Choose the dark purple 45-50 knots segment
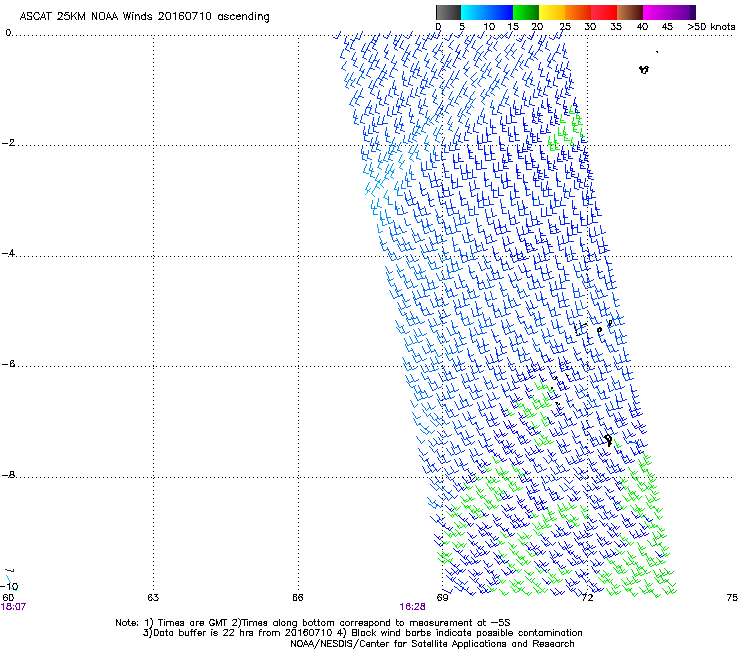This screenshot has width=740, height=650. 682,12
